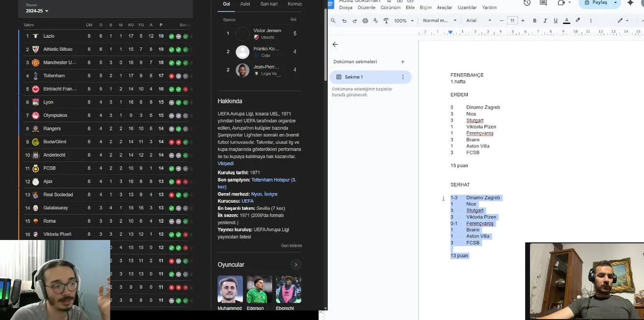
Task: Run spelling and grammar check icon
Action: pyautogui.click(x=375, y=20)
